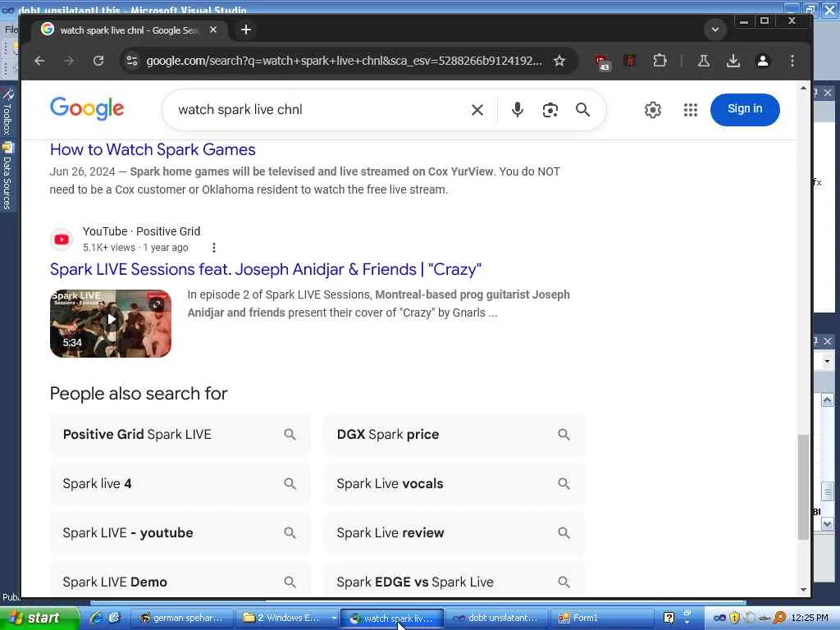Search by image with the lens icon
The width and height of the screenshot is (840, 630).
[550, 110]
